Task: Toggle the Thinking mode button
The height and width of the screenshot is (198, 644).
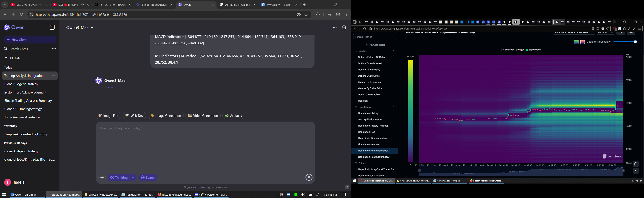Action: click(x=119, y=177)
